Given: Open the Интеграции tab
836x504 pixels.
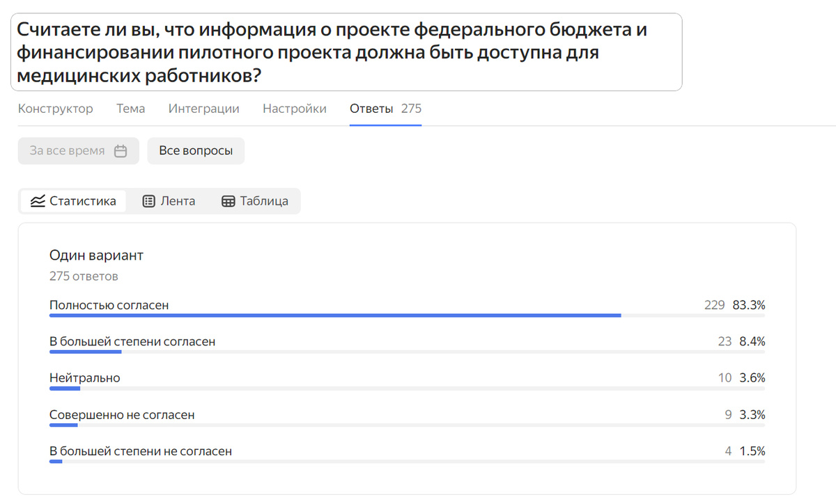Looking at the screenshot, I should tap(203, 109).
